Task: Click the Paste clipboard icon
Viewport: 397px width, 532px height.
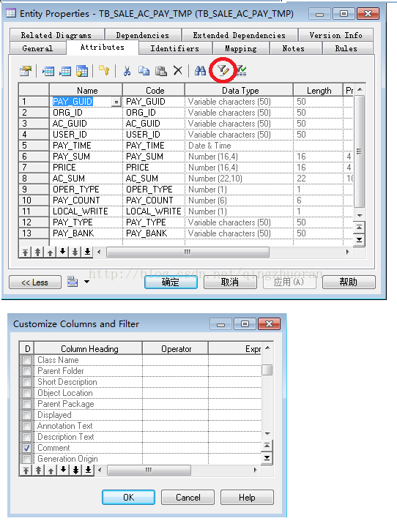Action: pos(161,70)
